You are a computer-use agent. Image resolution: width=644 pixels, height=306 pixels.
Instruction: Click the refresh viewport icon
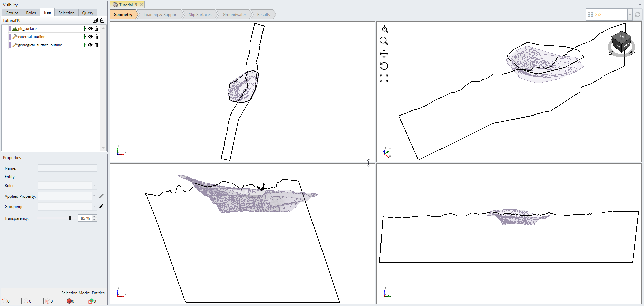[x=637, y=15]
